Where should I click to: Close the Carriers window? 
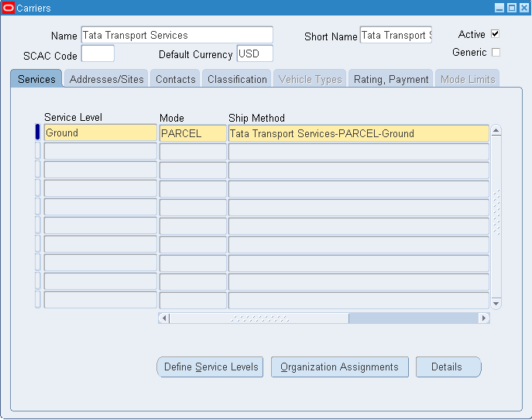523,7
